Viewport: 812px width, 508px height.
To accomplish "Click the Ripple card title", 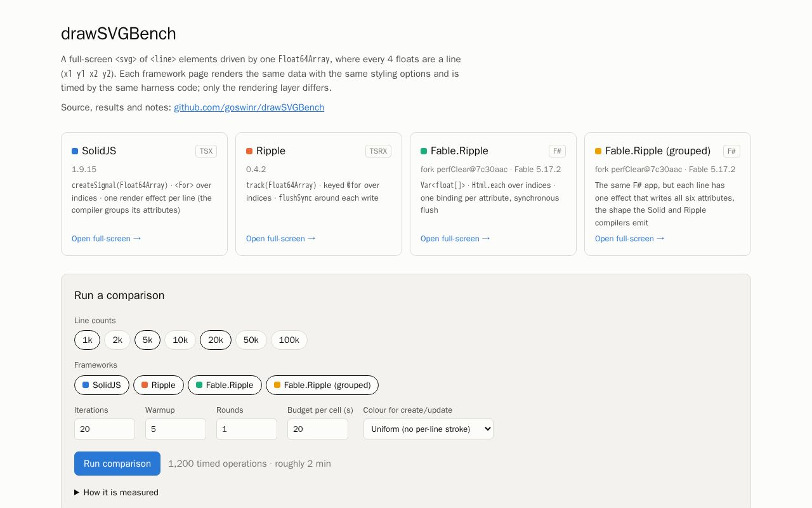I will tap(271, 151).
